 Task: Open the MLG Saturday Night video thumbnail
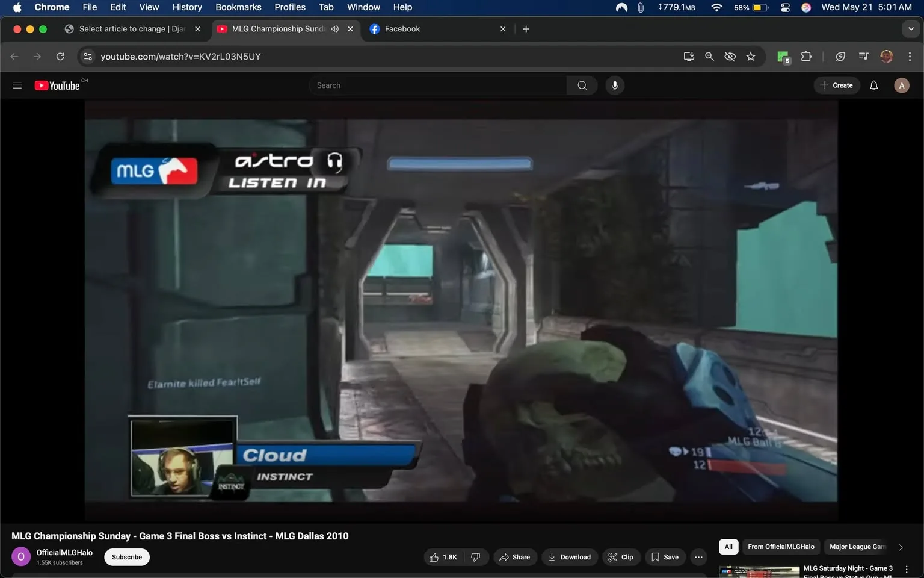[x=759, y=571]
